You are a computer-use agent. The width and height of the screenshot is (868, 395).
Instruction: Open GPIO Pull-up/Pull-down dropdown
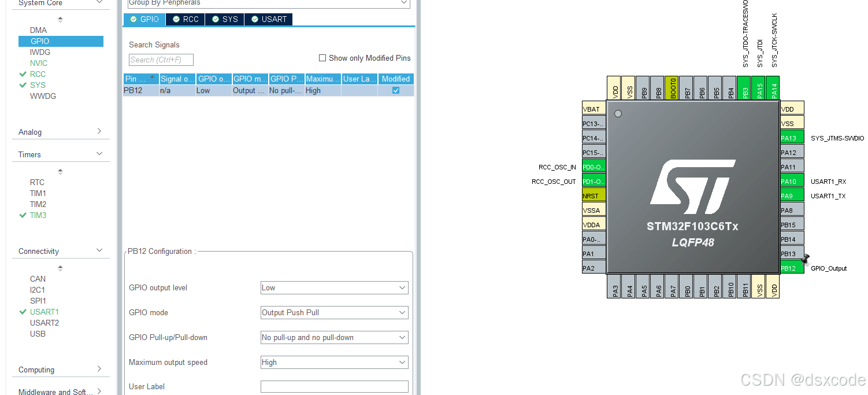[335, 337]
